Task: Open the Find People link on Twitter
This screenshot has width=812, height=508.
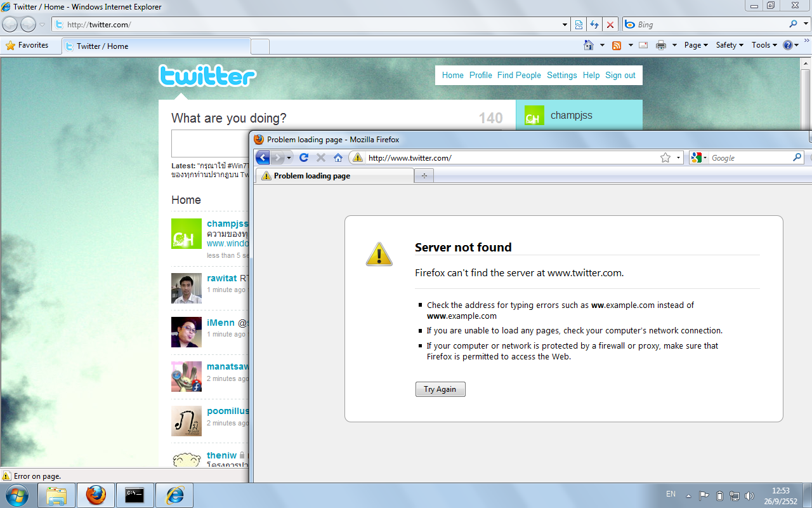Action: 519,75
